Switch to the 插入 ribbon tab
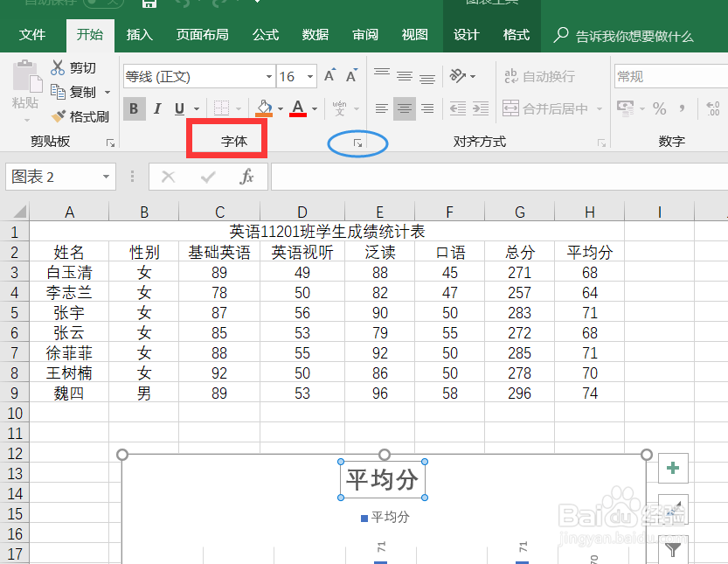Viewport: 728px width, 564px height. (x=139, y=35)
